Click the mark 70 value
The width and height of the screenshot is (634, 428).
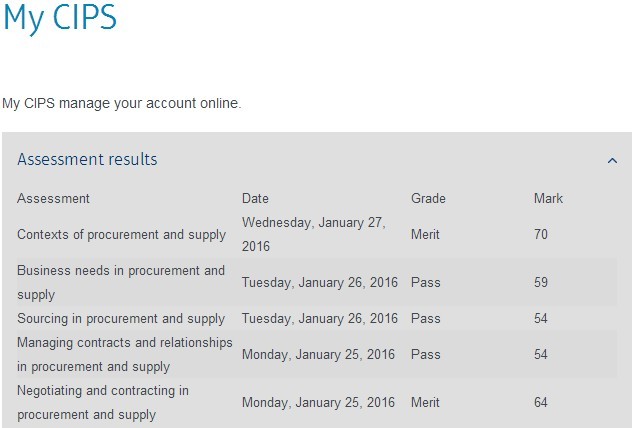[541, 234]
